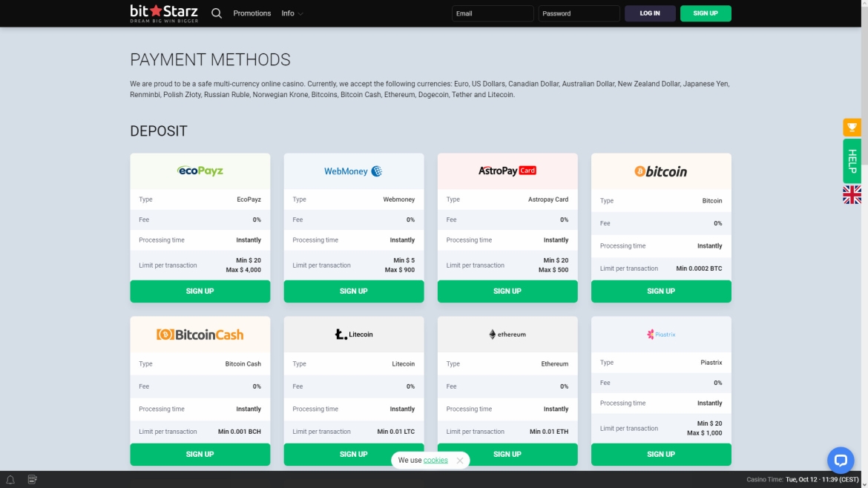Click the Bitcoin logo
This screenshot has width=868, height=488.
(660, 171)
